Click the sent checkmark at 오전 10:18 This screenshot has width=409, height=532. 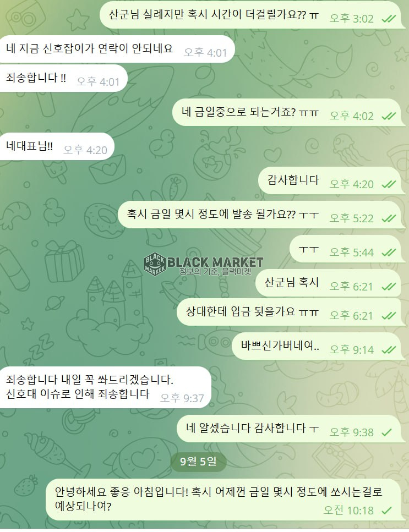pos(386,511)
